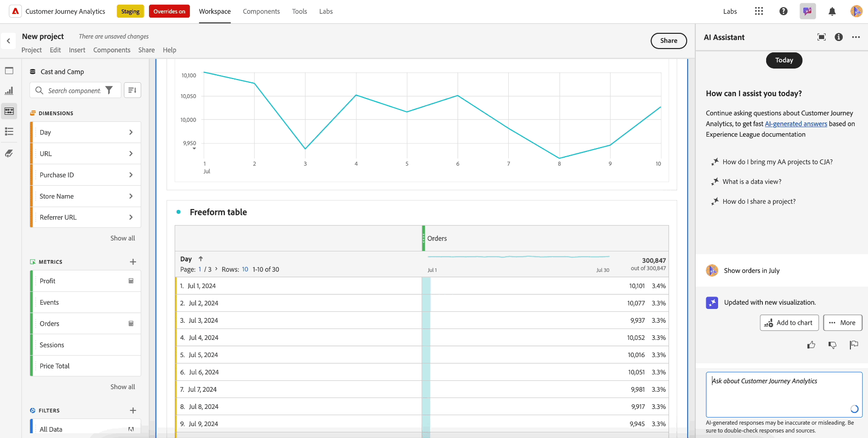Toggle the Overrides on indicator
Viewport: 868px width, 438px height.
click(169, 11)
